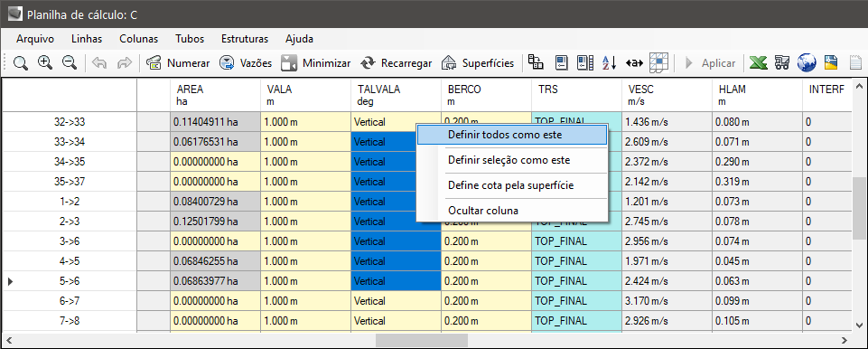
Task: Click the window title bar application icon
Action: point(15,14)
